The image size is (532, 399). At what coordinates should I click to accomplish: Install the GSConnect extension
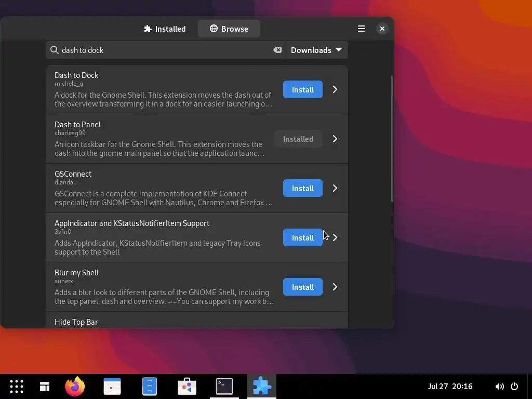[303, 188]
